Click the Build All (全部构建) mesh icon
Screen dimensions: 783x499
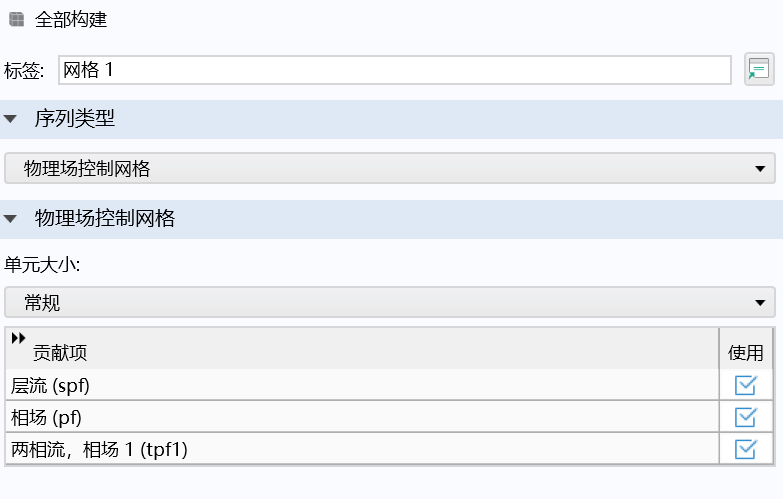tap(16, 19)
